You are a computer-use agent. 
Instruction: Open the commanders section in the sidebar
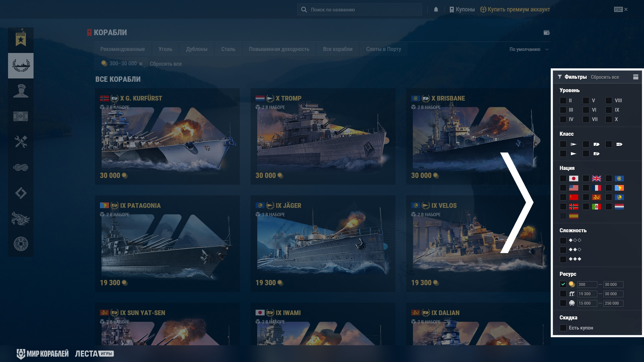pyautogui.click(x=21, y=91)
